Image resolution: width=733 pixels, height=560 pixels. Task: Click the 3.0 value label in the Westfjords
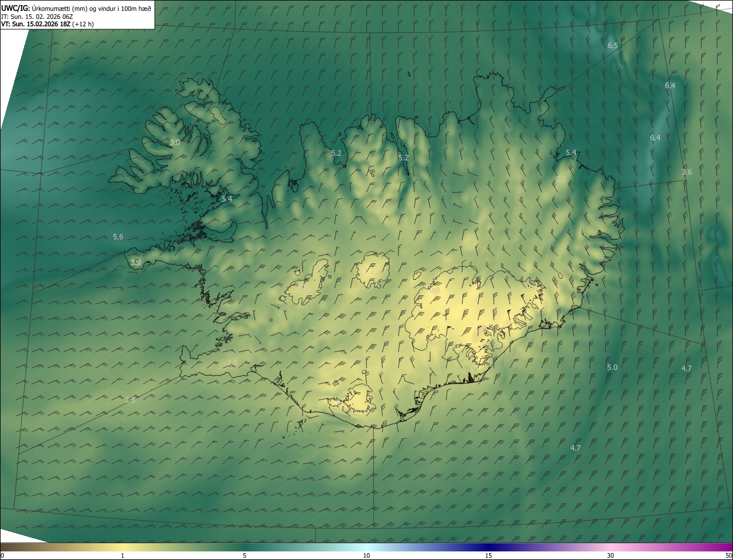coord(175,142)
